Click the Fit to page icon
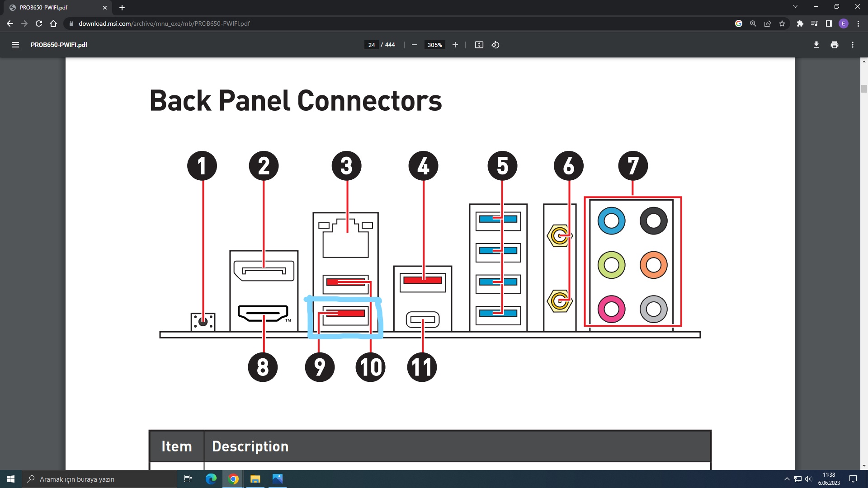Image resolution: width=868 pixels, height=488 pixels. (479, 45)
